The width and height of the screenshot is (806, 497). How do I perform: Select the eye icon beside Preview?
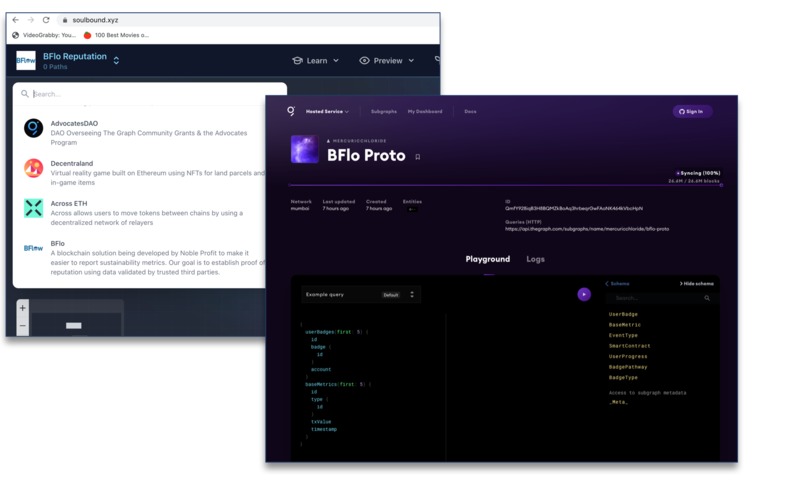(x=364, y=61)
